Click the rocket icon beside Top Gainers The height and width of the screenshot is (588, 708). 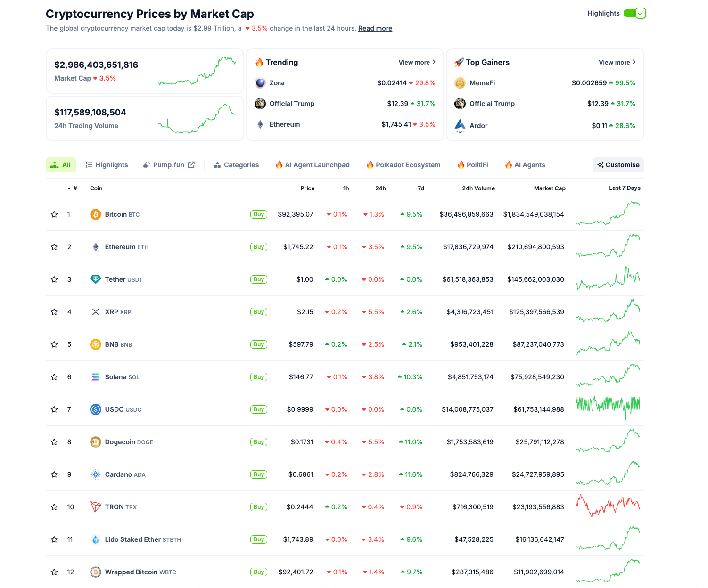[459, 62]
